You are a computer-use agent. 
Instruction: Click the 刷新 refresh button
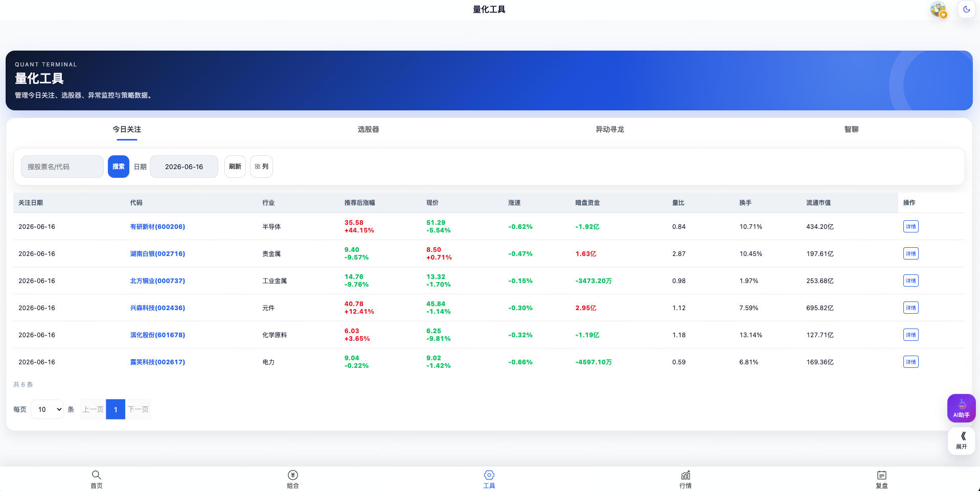click(x=235, y=167)
